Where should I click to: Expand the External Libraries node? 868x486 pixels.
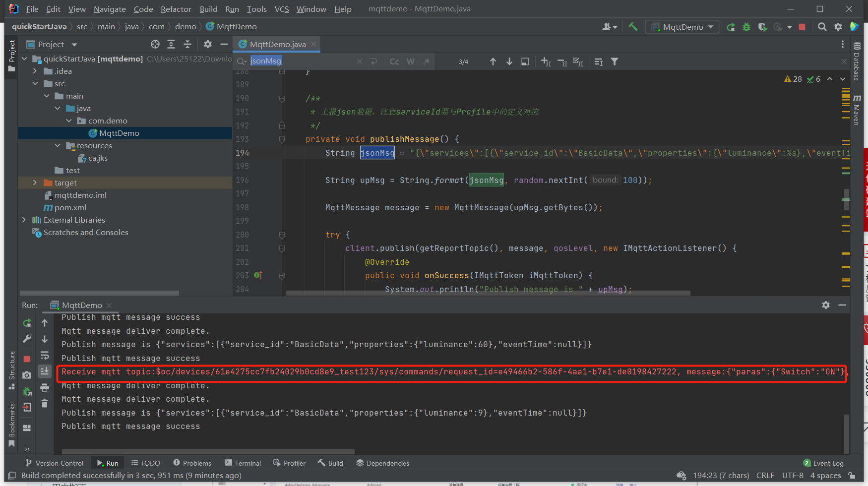tap(24, 220)
